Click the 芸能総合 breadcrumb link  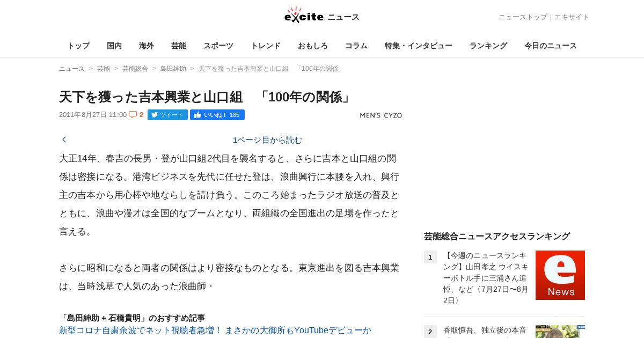[135, 69]
